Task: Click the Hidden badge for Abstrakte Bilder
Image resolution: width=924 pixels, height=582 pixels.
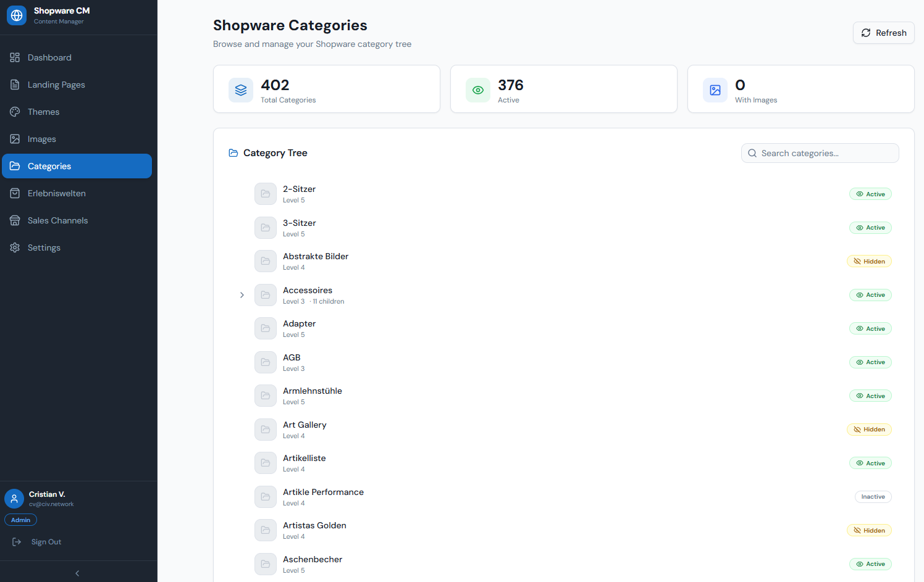Action: (869, 261)
